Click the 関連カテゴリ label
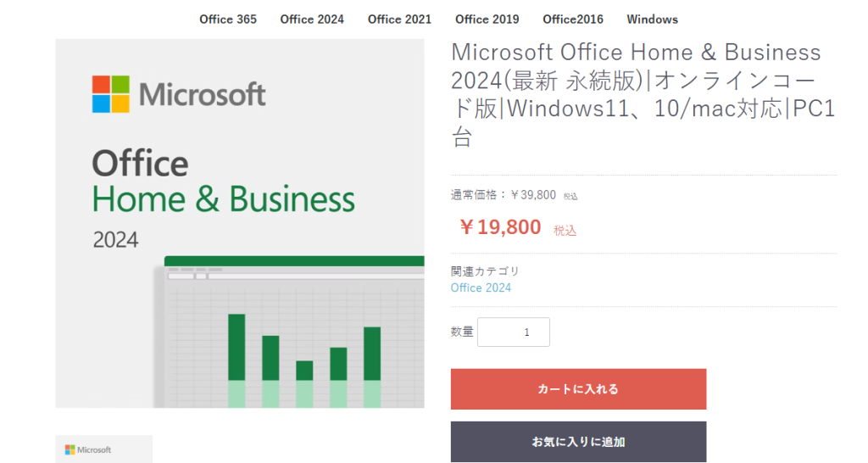This screenshot has width=868, height=463. click(485, 271)
